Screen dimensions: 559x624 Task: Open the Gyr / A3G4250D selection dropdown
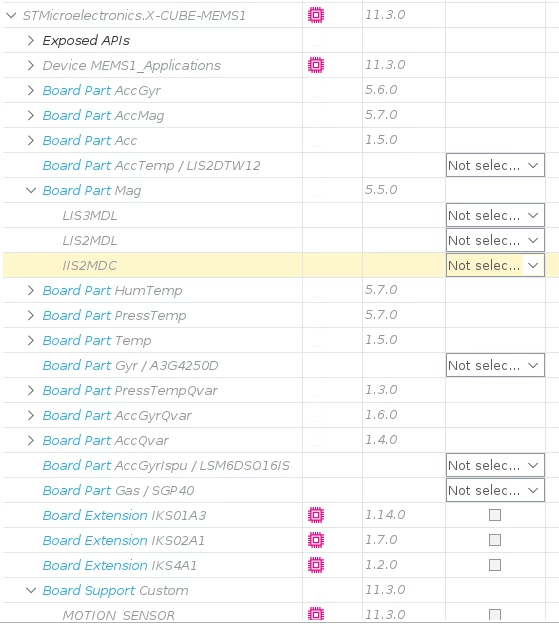click(x=495, y=365)
